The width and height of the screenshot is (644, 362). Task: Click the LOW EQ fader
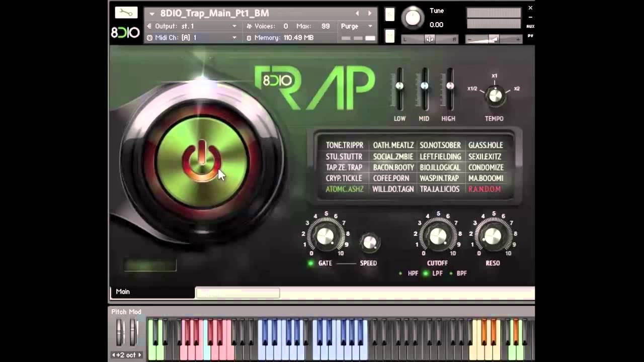[399, 86]
